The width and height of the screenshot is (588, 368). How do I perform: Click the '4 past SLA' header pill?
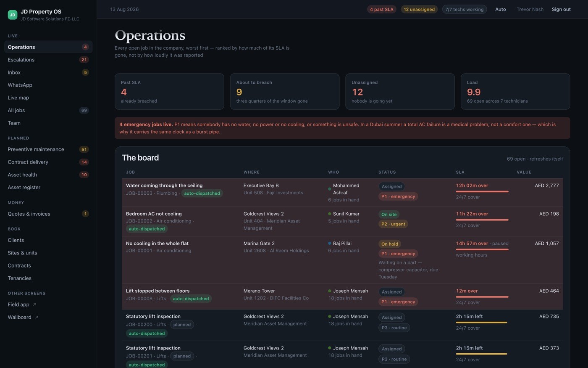[x=381, y=9]
